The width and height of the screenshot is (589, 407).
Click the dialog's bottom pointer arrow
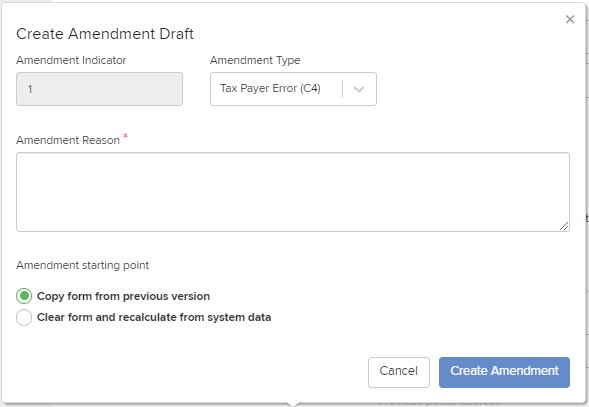(x=293, y=404)
